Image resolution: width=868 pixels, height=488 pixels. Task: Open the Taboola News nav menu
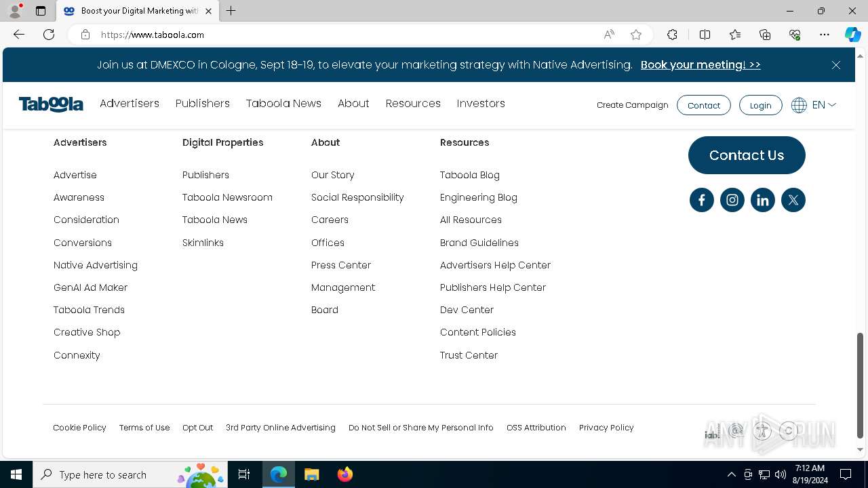pyautogui.click(x=283, y=104)
